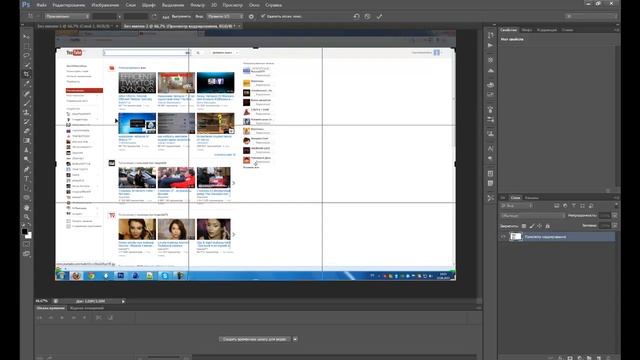Open crop aspect ratio preset dropdown

67,16
